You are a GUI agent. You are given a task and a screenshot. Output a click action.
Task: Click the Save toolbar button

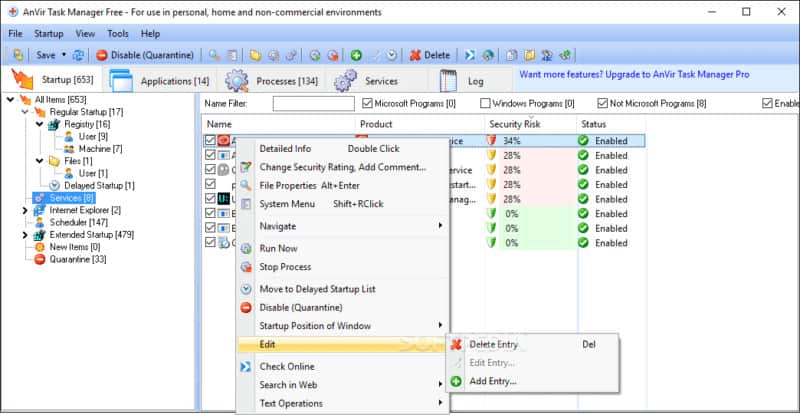45,55
